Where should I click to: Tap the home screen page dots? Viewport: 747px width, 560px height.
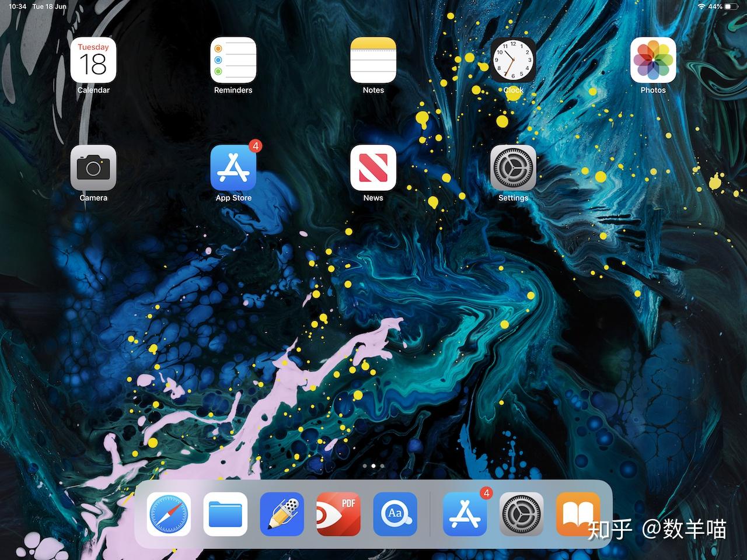click(x=373, y=466)
